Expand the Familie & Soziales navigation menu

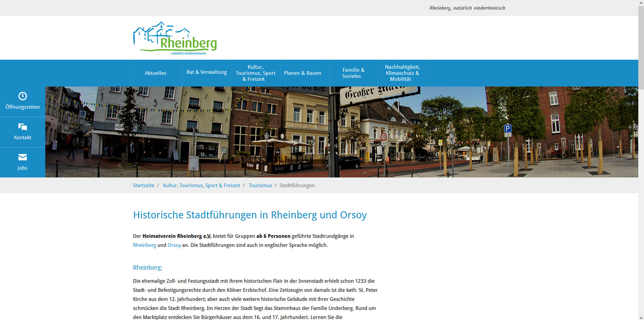coord(353,73)
